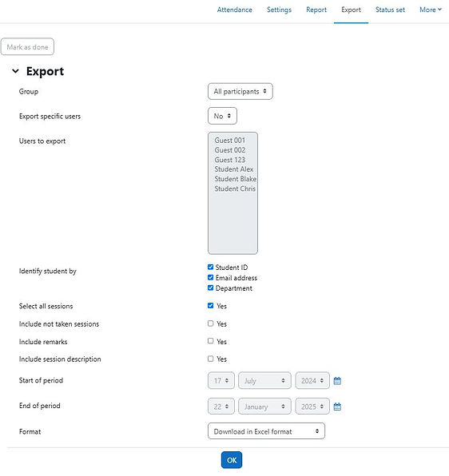Open Start of period year dropdown

(312, 380)
